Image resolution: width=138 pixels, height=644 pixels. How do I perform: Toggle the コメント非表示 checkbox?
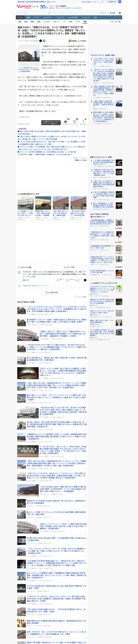point(75,297)
